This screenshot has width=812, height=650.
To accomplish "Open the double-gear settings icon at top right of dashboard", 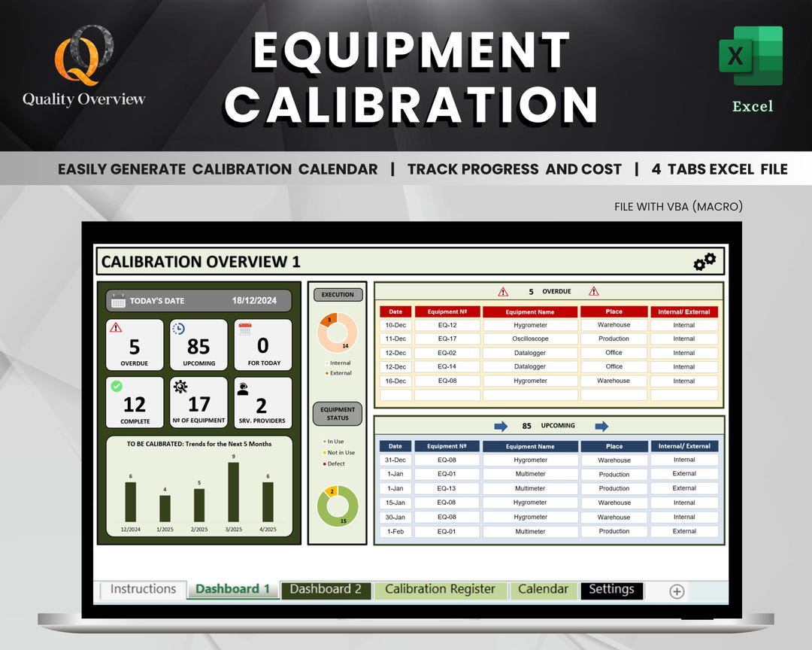I will point(705,261).
